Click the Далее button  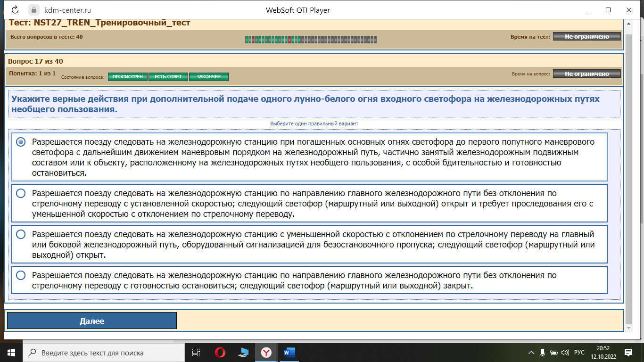point(92,321)
